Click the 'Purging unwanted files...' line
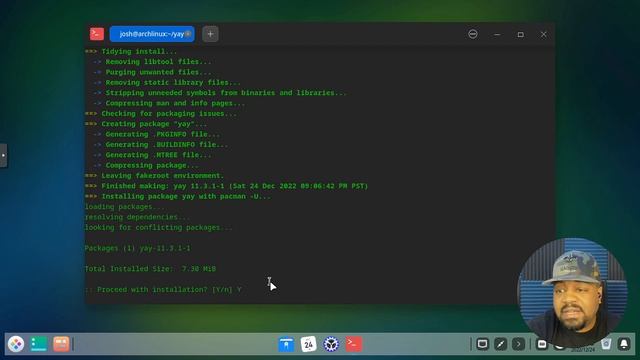Screen dimensions: 640x360 point(152,72)
